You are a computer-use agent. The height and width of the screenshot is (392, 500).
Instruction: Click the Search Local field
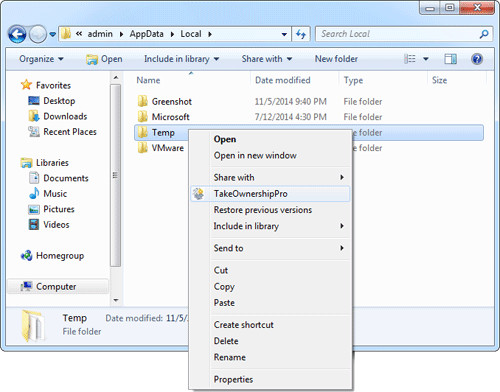tap(404, 34)
